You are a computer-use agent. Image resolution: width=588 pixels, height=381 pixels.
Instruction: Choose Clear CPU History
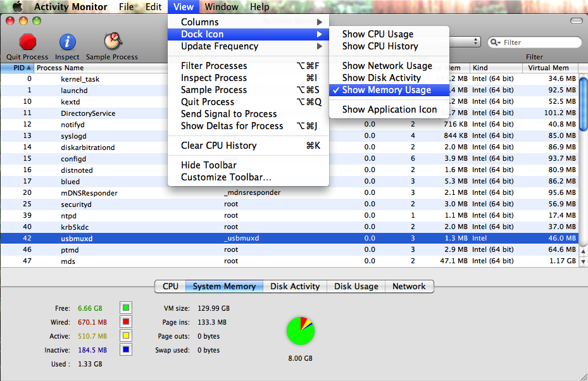[x=248, y=146]
